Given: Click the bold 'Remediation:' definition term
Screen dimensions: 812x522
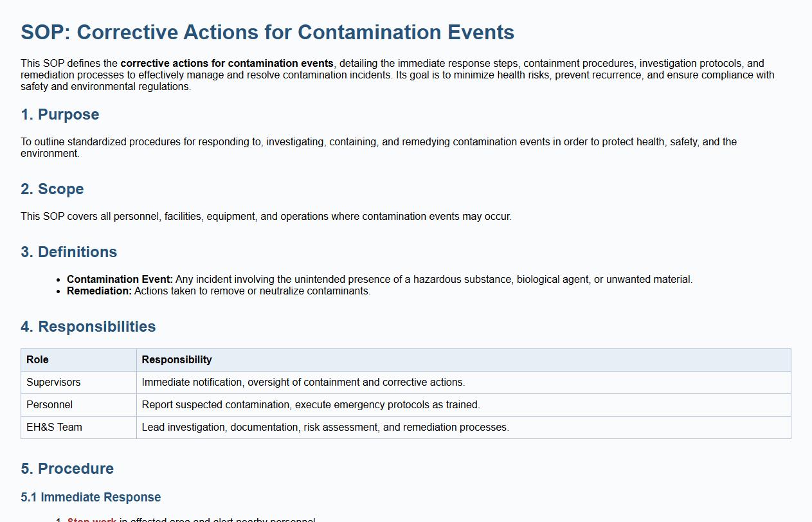Looking at the screenshot, I should 99,291.
